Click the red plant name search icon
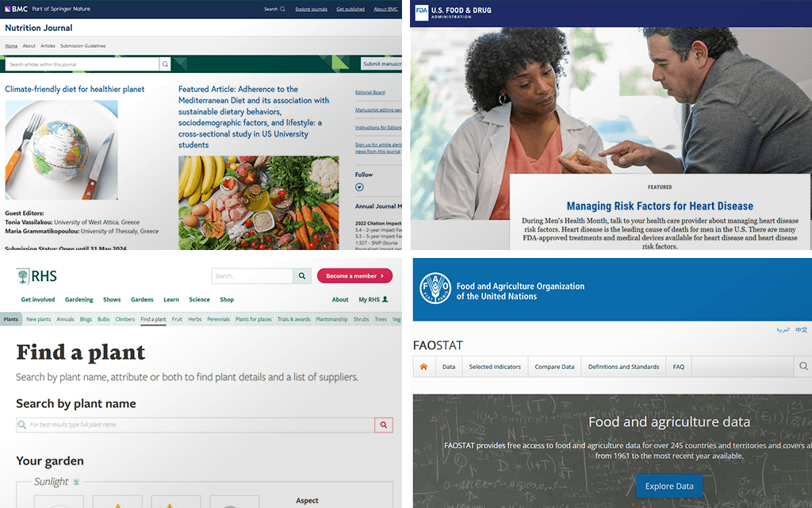 [384, 425]
